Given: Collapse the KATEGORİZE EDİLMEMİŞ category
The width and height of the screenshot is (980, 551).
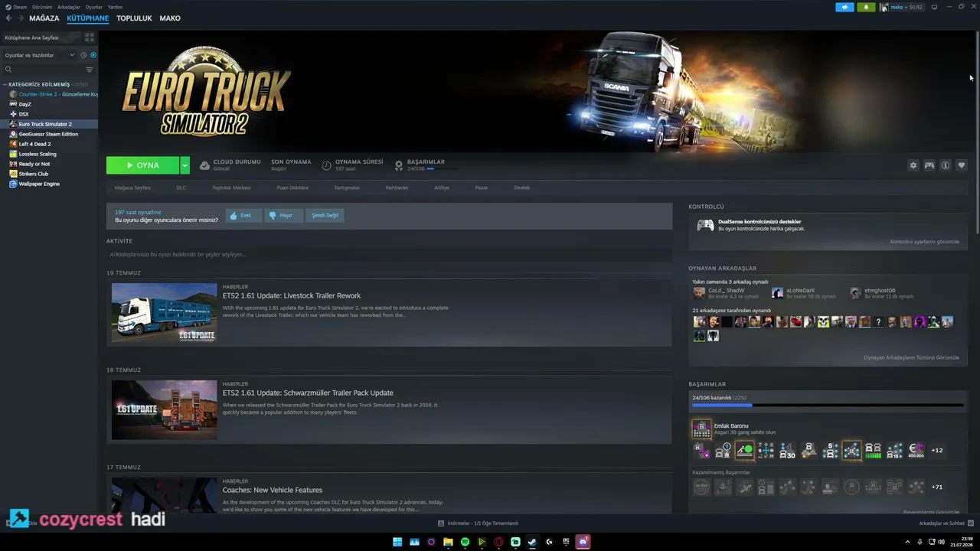Looking at the screenshot, I should tap(5, 84).
